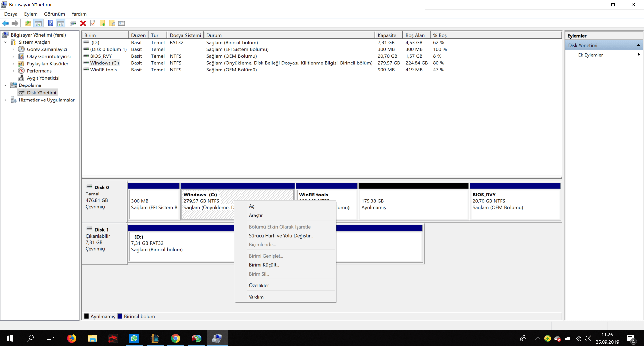Viewport: 644px width, 362px height.
Task: Collapse the Sistem Araçları tree node
Action: click(x=5, y=42)
